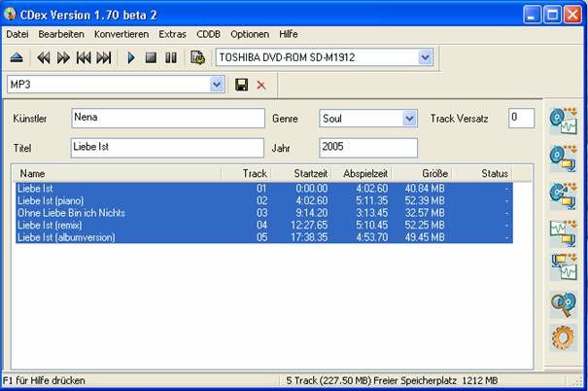Open the Konvertieren menu
Image resolution: width=588 pixels, height=391 pixels.
pos(121,34)
